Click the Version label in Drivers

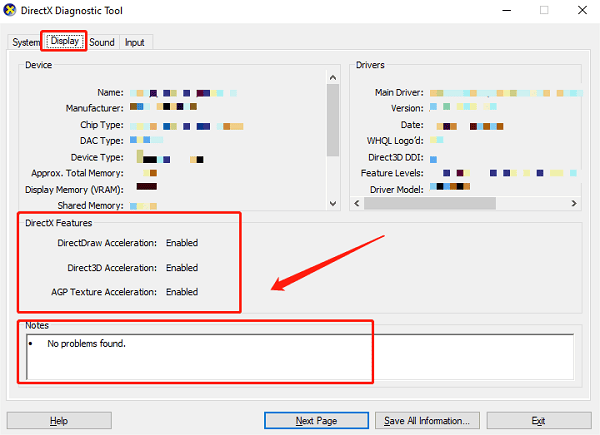click(407, 108)
